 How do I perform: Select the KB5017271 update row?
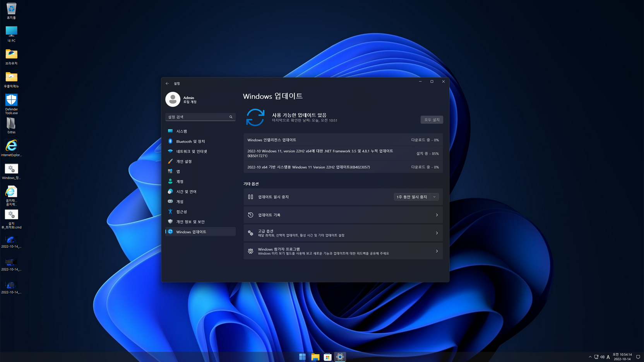point(343,154)
